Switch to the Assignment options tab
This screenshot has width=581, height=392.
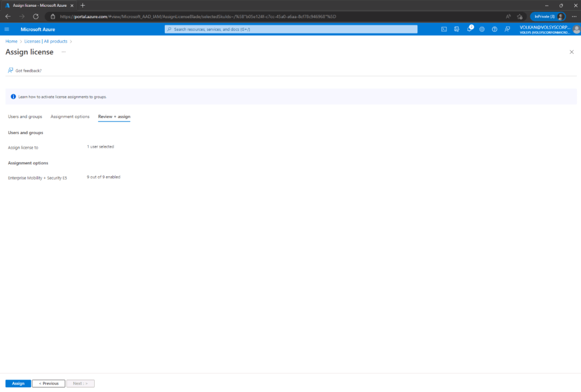coord(70,116)
